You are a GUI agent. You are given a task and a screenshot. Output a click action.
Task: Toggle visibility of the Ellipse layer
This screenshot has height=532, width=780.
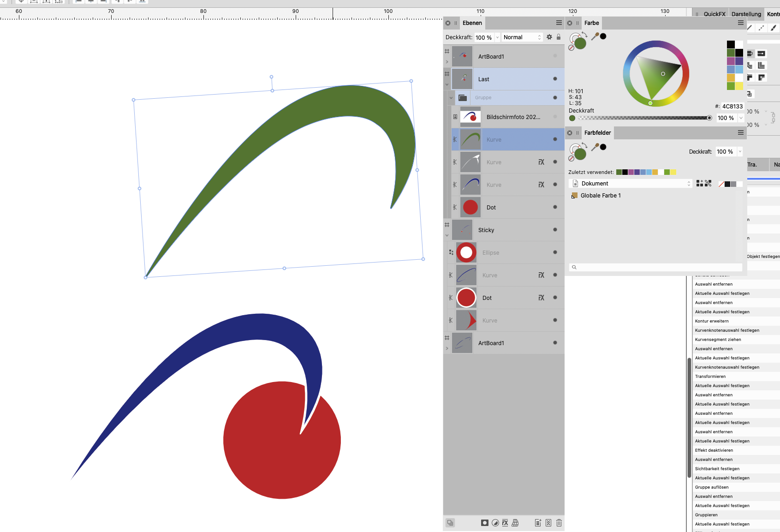pyautogui.click(x=555, y=252)
